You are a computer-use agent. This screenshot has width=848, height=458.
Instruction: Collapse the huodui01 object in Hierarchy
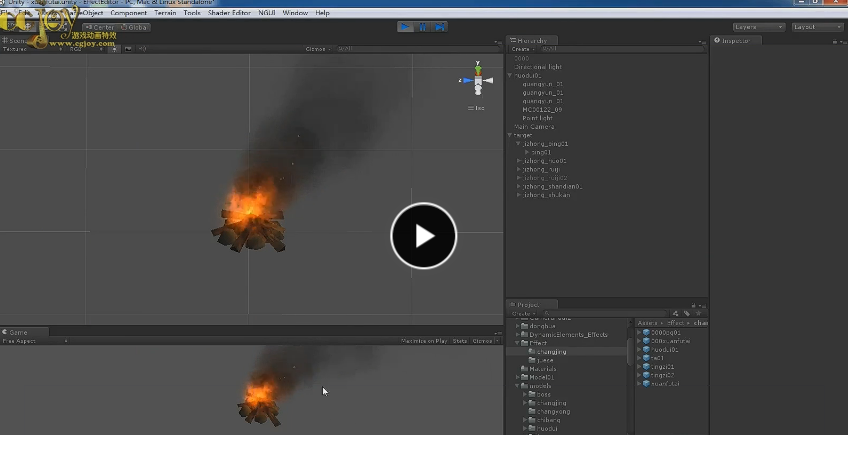(x=509, y=75)
